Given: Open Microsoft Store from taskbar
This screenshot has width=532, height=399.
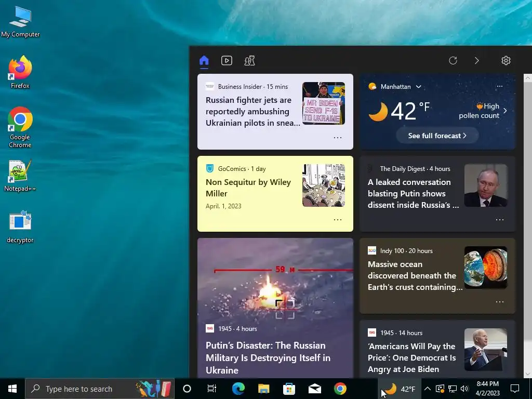Looking at the screenshot, I should [x=289, y=389].
